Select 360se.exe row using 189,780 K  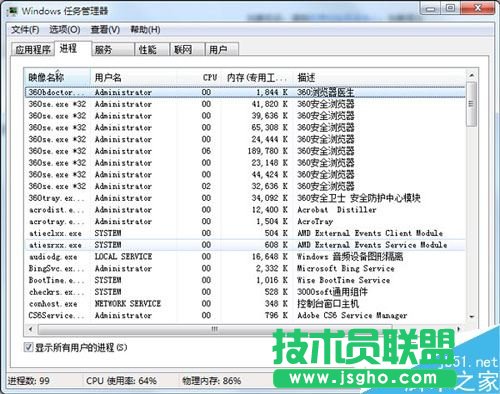point(245,151)
